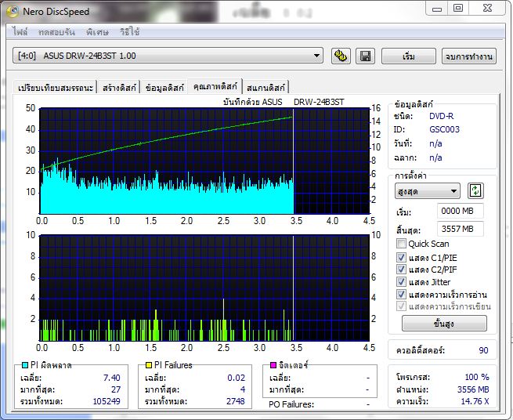This screenshot has width=513, height=420.
Task: Click the PI errors average 7.40
Action: pos(111,378)
